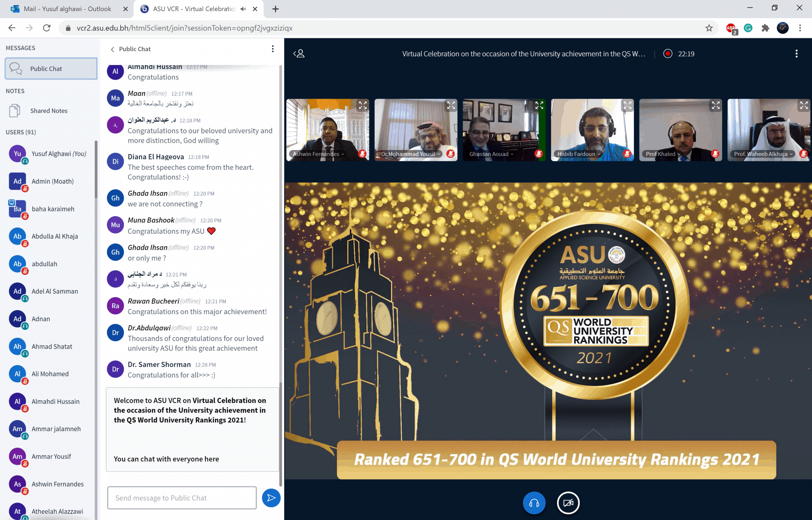Open the Public Chat options menu
Image resolution: width=812 pixels, height=520 pixels.
[x=272, y=49]
